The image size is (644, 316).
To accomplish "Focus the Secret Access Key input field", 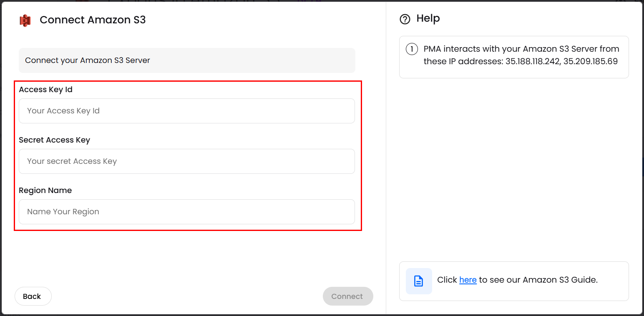I will 186,161.
